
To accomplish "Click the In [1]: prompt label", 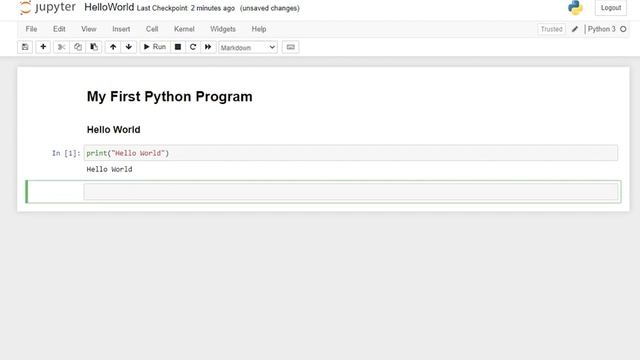I will [x=66, y=153].
